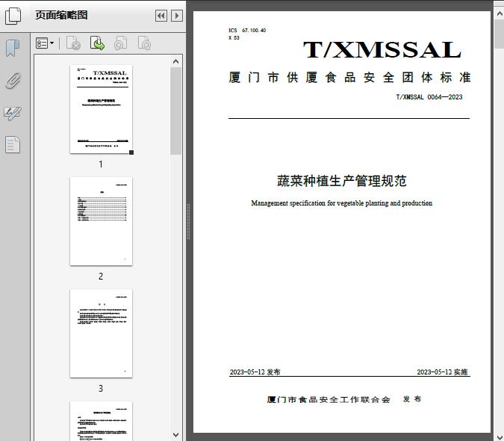Click the page number label 2
The image size is (504, 441).
coord(101,277)
